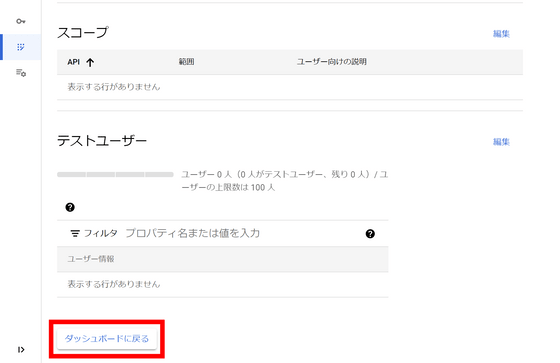
Task: Click the API column header
Action: (74, 62)
